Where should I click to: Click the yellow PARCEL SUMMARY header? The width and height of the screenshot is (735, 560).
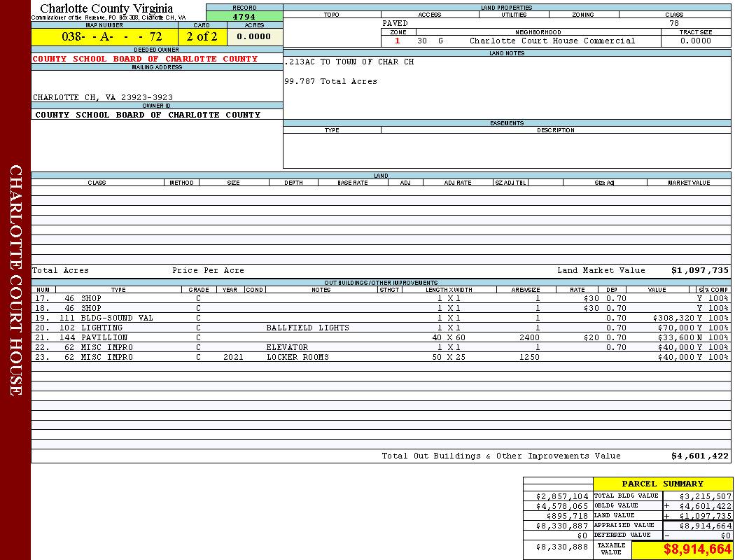pyautogui.click(x=662, y=484)
